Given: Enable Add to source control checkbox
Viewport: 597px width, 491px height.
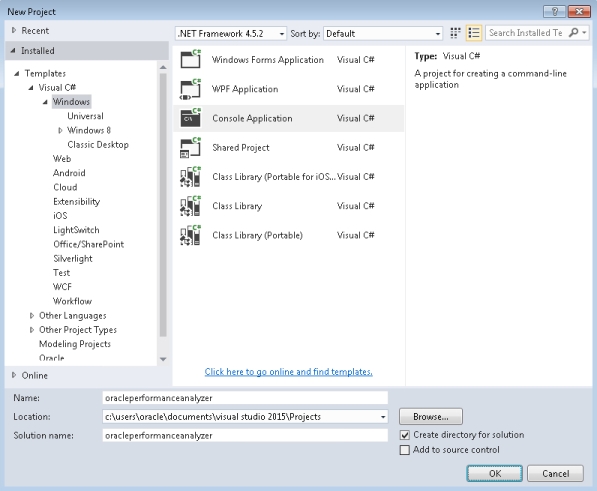Looking at the screenshot, I should (405, 450).
